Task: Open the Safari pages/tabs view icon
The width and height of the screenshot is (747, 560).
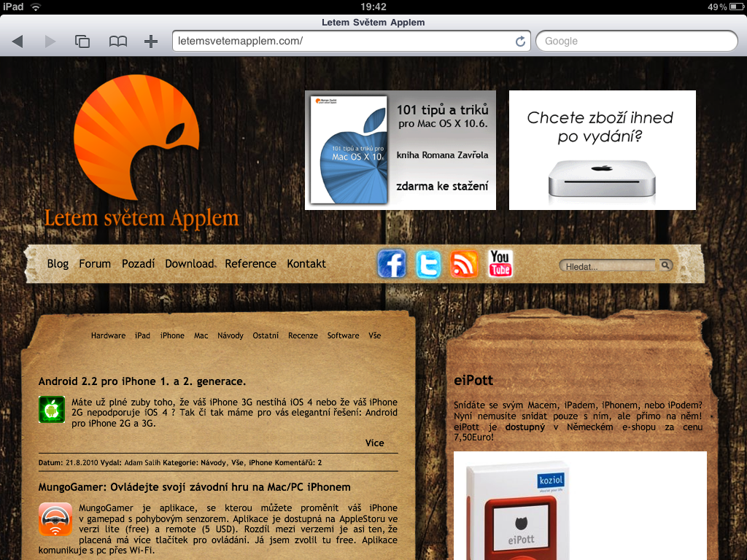Action: pyautogui.click(x=82, y=42)
